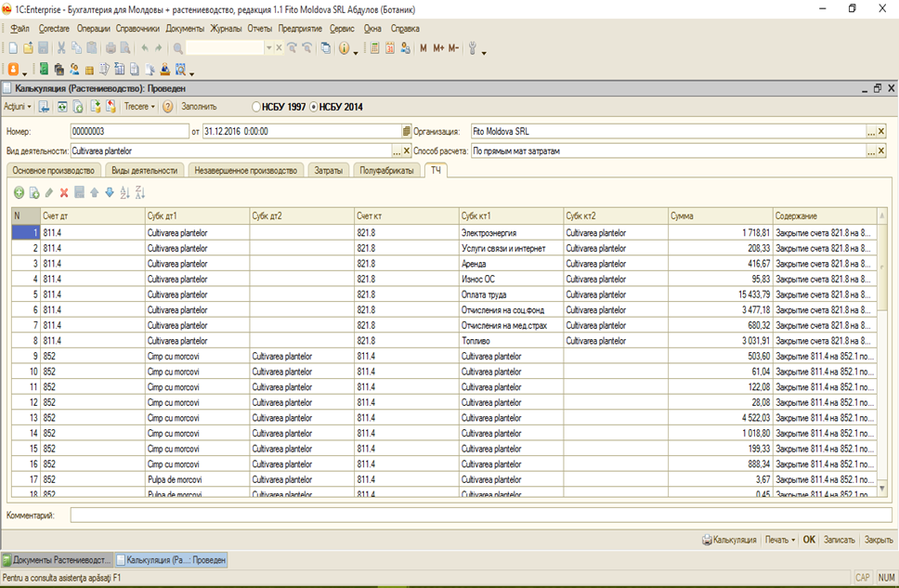Open the Печать dropdown at bottom

[x=780, y=540]
